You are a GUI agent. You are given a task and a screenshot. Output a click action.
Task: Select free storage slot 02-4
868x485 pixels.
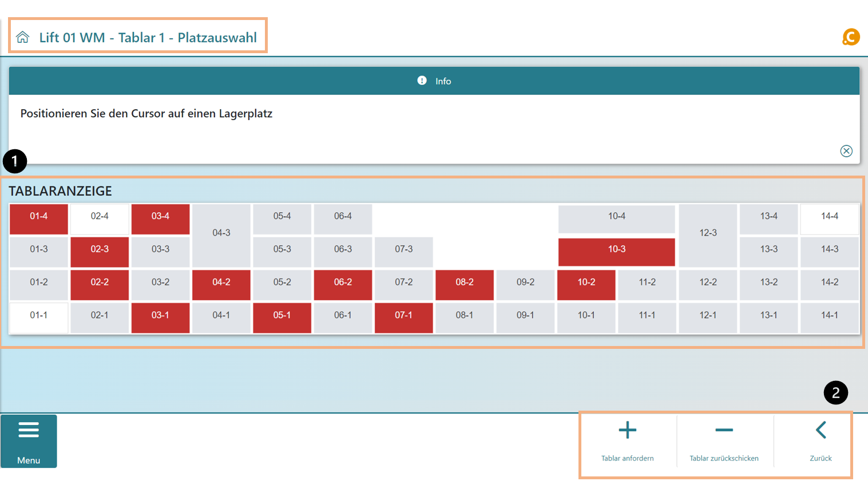(x=100, y=217)
